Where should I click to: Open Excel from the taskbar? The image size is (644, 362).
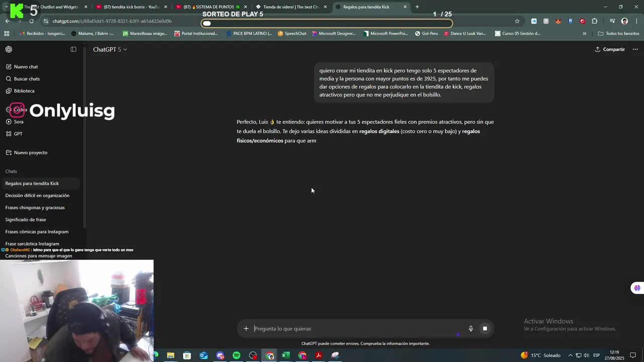point(286,355)
